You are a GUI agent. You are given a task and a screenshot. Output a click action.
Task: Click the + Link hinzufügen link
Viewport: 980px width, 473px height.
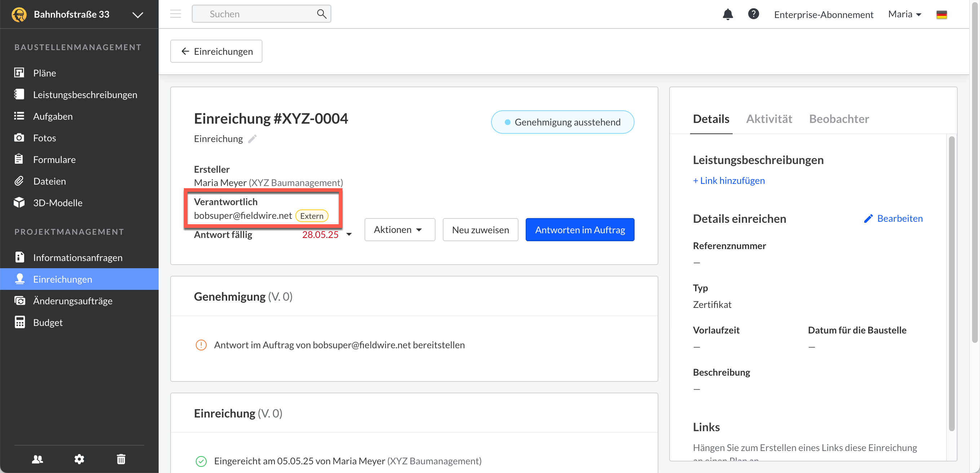[729, 180]
